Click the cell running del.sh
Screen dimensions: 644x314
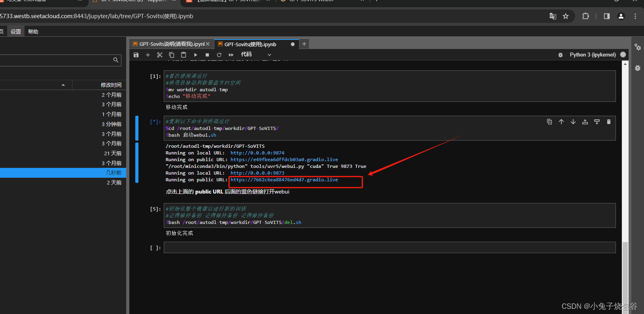[390, 215]
